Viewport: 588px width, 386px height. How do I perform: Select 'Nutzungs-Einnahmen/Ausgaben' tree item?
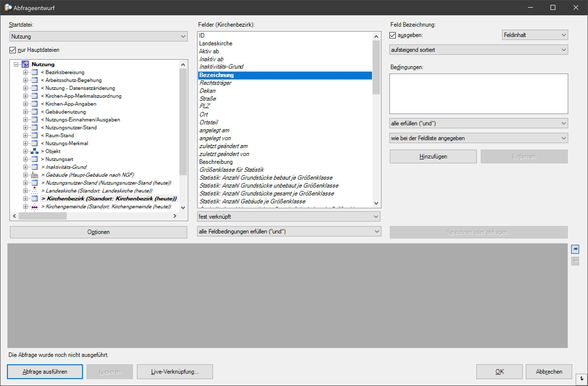point(80,120)
